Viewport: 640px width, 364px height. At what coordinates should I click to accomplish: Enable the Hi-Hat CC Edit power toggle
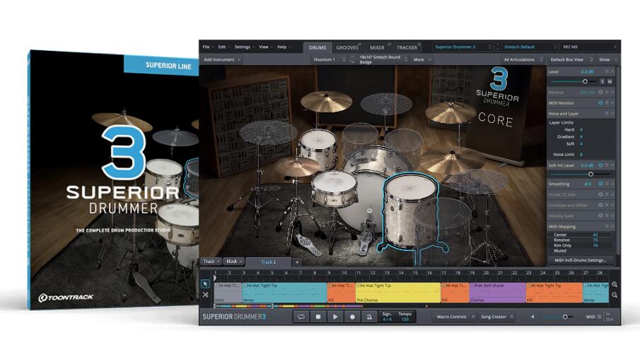[600, 194]
